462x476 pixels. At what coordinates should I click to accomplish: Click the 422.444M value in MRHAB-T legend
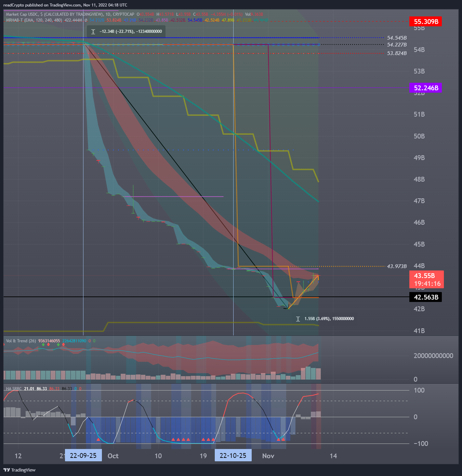click(73, 20)
